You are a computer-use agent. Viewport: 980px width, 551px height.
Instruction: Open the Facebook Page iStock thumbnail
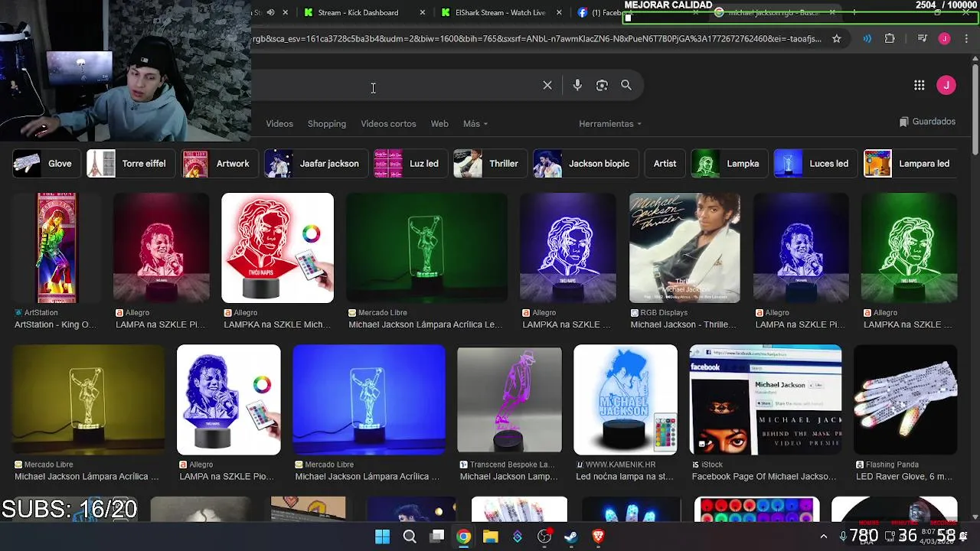[765, 399]
